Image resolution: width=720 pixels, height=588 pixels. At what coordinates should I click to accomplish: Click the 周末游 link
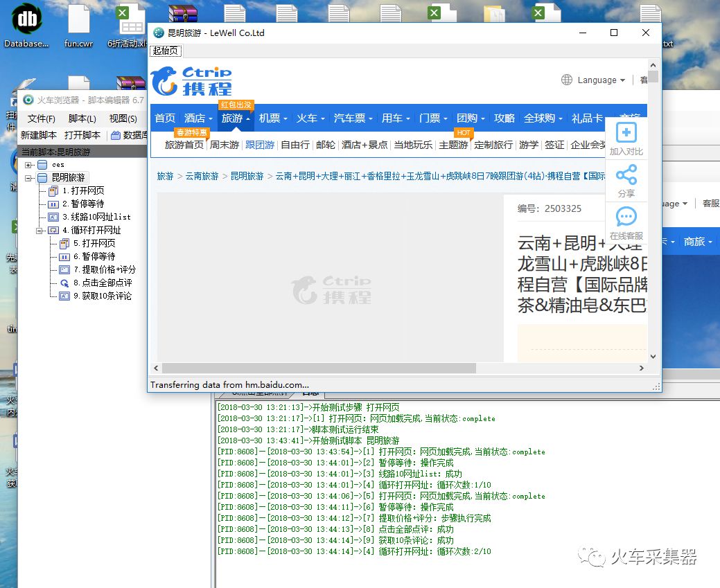[x=225, y=145]
